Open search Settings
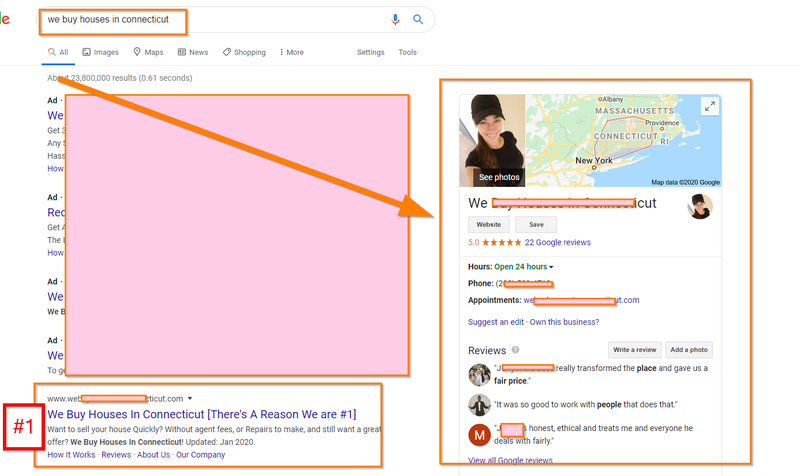 370,52
